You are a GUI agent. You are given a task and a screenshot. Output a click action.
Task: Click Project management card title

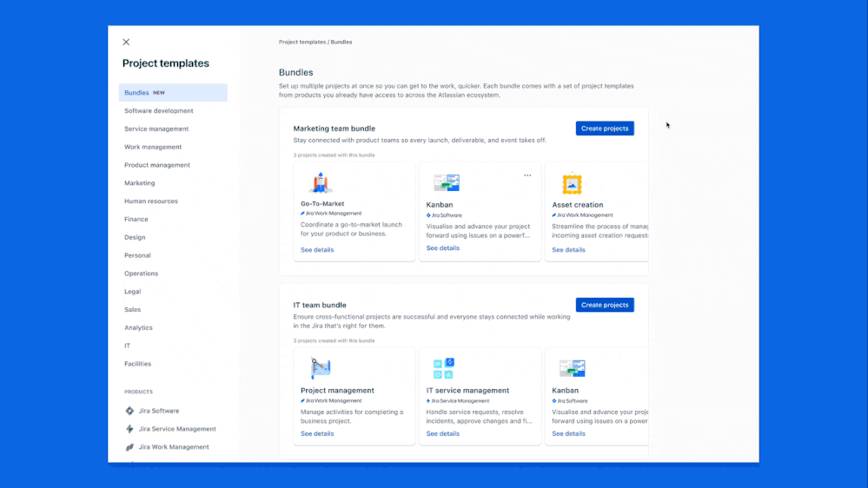point(337,391)
